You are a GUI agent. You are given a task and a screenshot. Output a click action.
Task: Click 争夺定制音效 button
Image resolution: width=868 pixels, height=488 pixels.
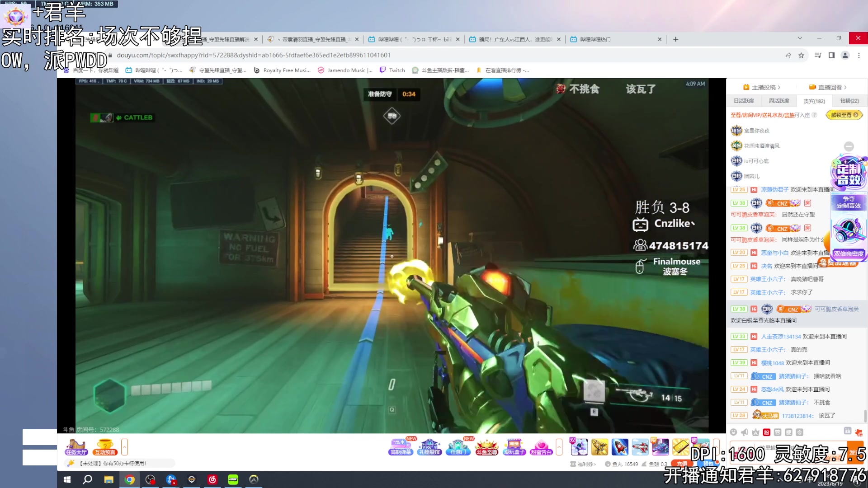point(849,202)
